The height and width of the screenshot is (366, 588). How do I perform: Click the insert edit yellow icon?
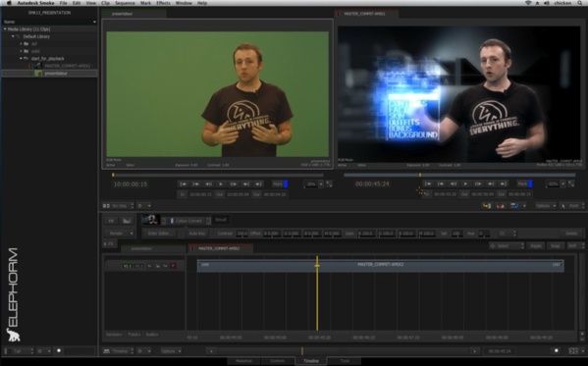tap(486, 206)
